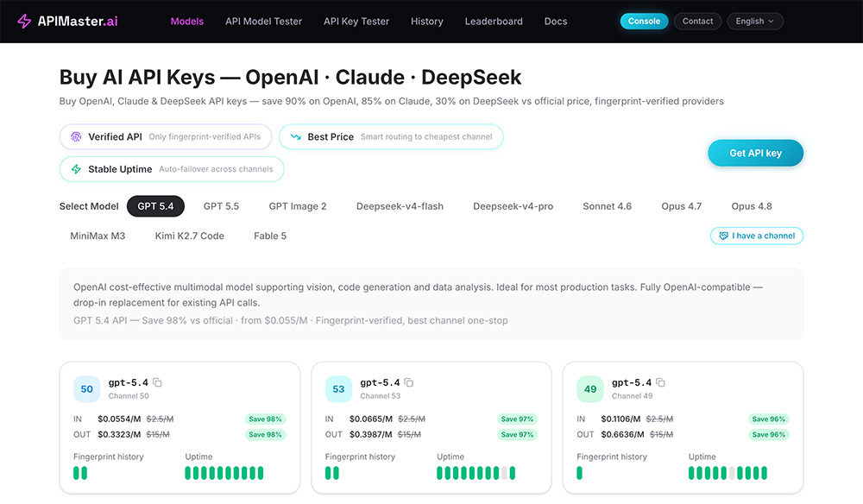Click the $0.0665/M input price

[x=371, y=419]
